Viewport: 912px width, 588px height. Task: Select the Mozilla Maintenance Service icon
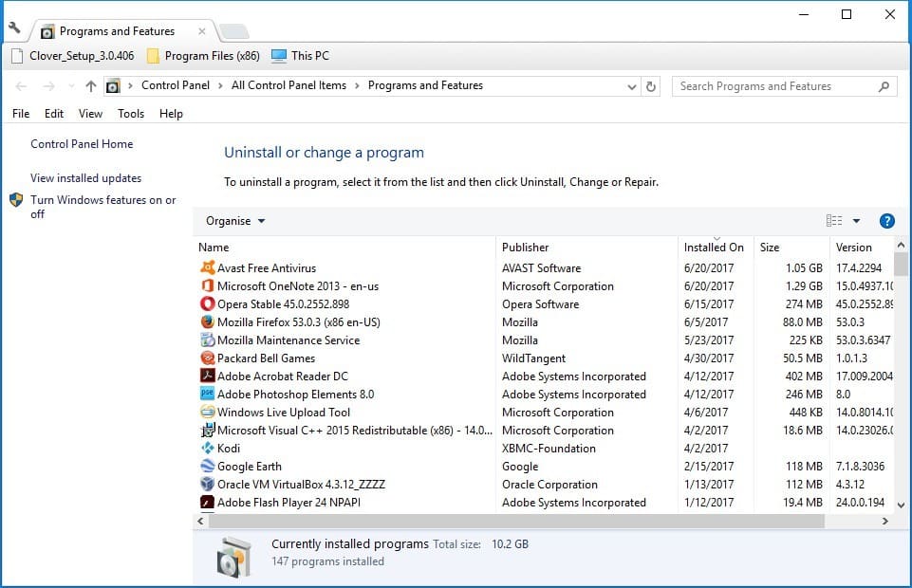click(x=207, y=340)
